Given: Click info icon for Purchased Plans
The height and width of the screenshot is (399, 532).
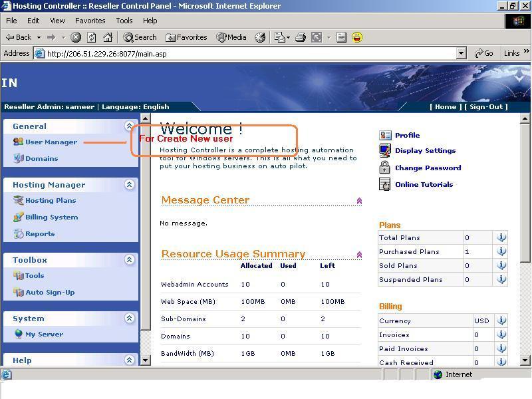Looking at the screenshot, I should coord(501,251).
